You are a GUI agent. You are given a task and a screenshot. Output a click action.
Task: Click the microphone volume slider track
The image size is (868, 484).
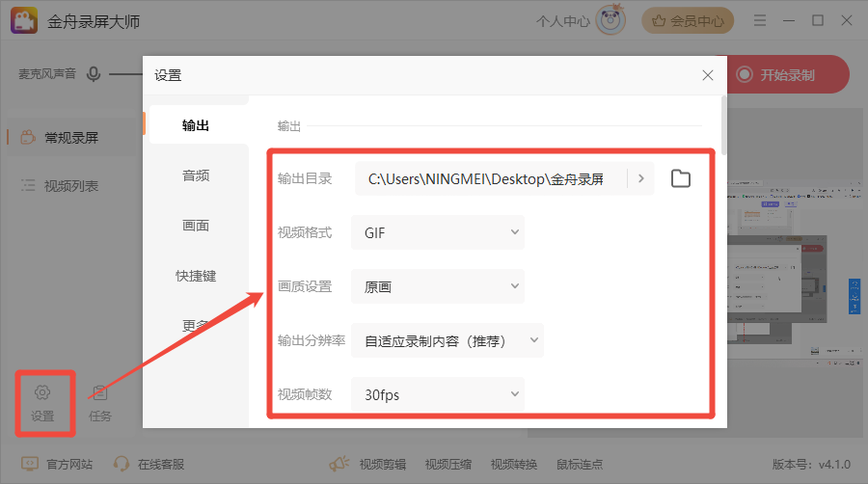pos(125,73)
